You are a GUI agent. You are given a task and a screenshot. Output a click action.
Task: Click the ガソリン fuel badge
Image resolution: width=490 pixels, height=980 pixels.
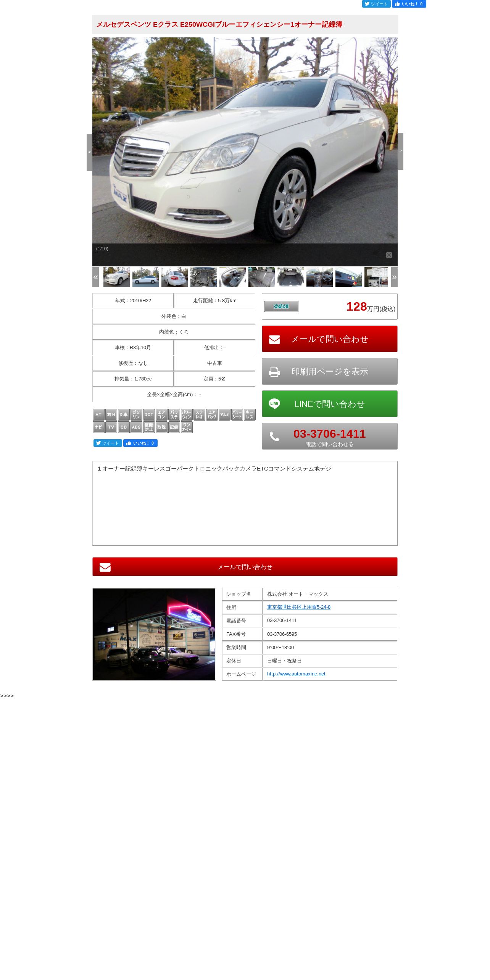pyautogui.click(x=136, y=414)
